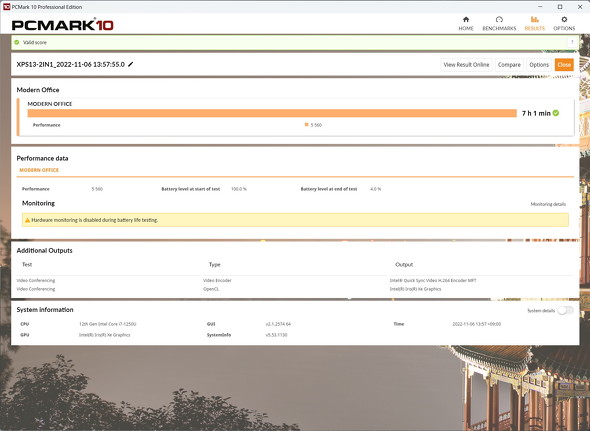The image size is (590, 431).
Task: Toggle the System details switch
Action: click(566, 311)
